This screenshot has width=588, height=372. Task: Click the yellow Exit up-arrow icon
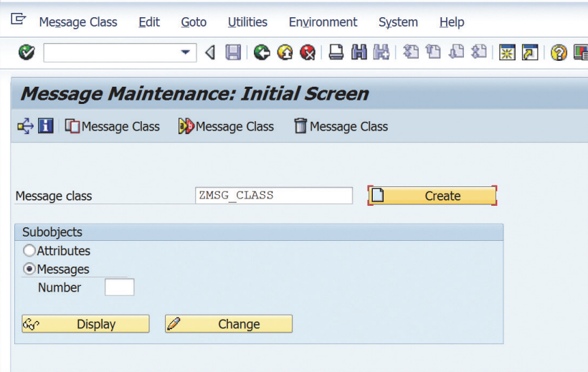285,52
